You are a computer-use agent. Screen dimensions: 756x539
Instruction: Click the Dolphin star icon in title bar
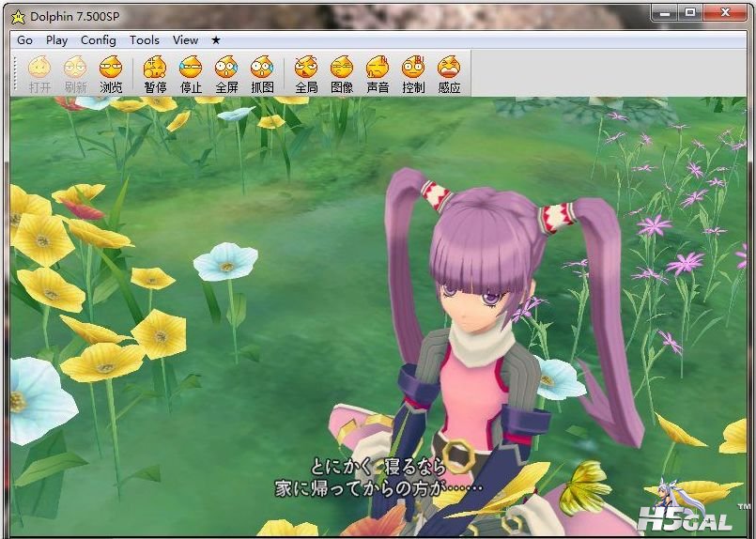click(18, 17)
